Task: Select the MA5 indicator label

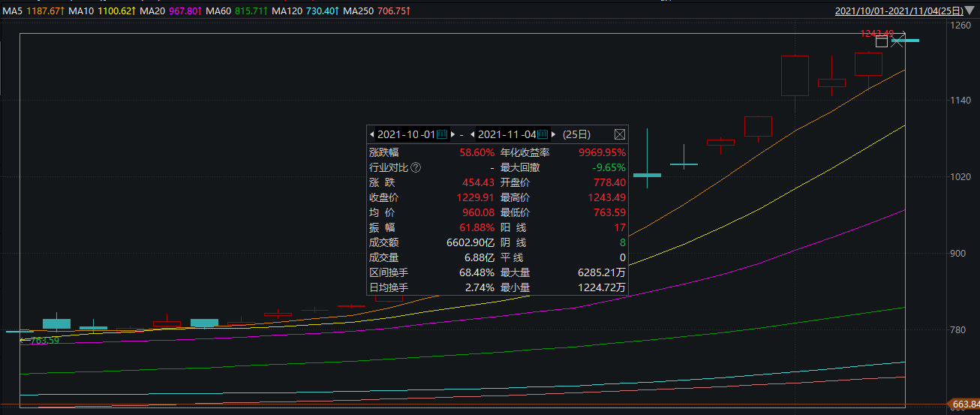Action: 12,12
